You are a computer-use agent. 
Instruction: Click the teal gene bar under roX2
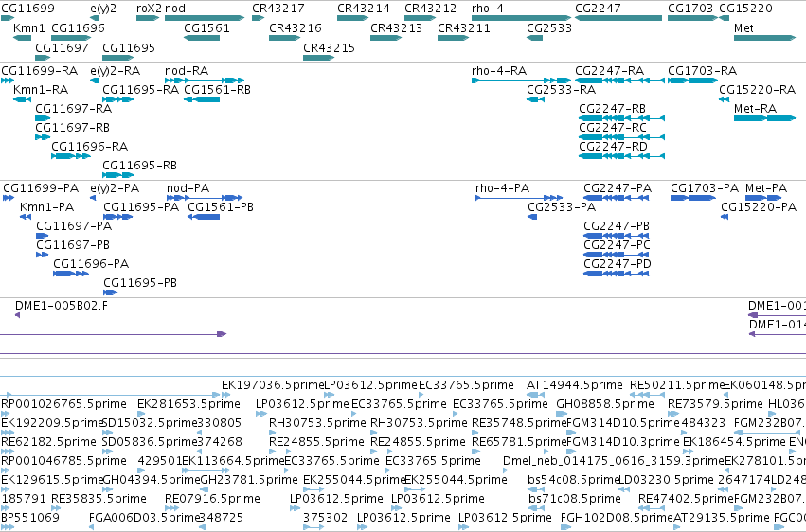point(148,18)
